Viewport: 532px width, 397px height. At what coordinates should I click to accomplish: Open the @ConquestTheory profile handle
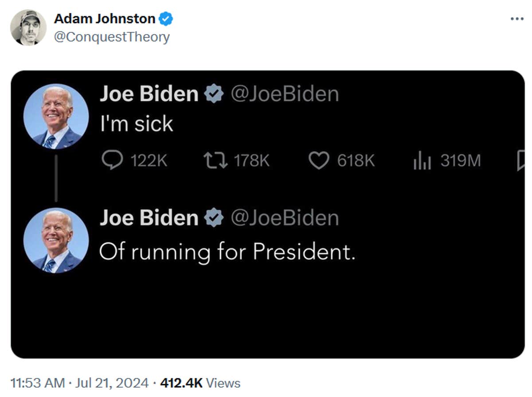(112, 36)
